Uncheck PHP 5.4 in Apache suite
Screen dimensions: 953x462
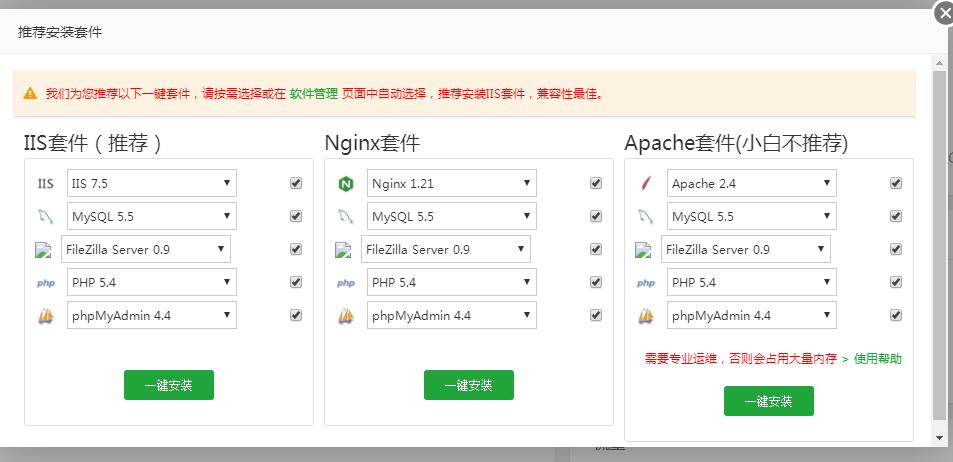896,282
